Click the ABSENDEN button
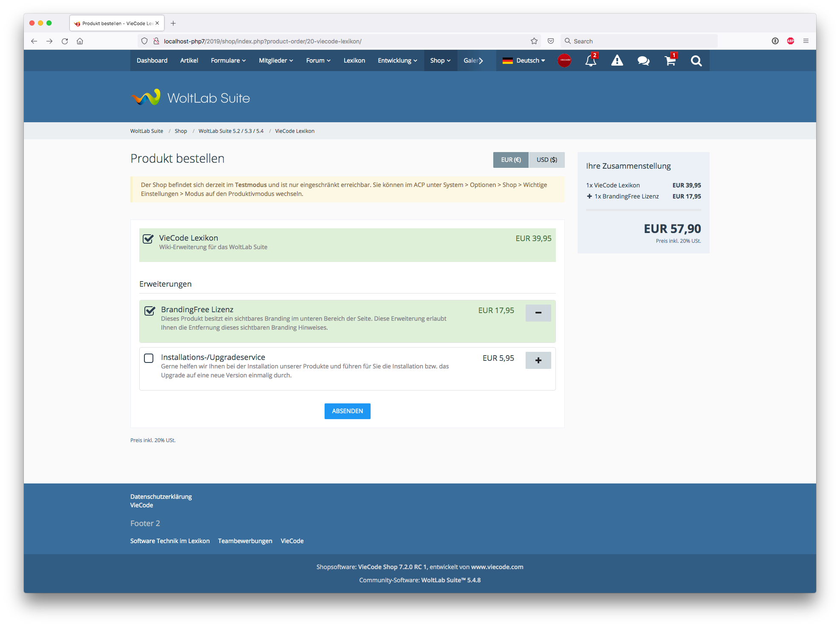Viewport: 840px width, 627px height. click(347, 411)
